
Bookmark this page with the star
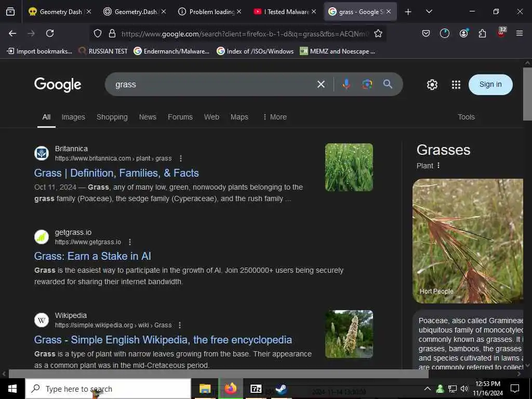coord(378,33)
